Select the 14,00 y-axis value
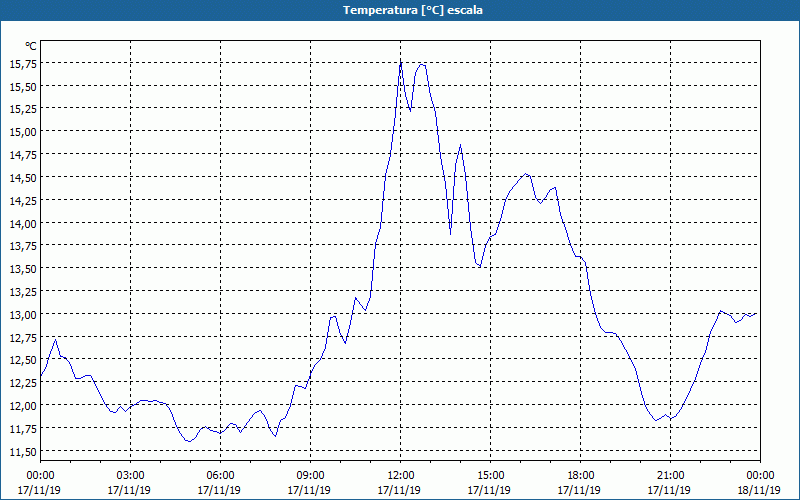800x500 pixels. point(23,223)
